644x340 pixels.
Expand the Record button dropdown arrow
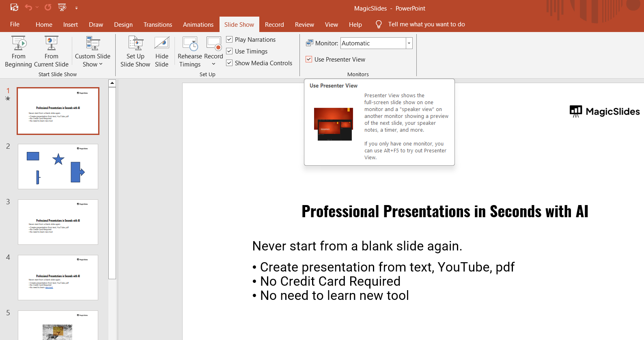213,64
